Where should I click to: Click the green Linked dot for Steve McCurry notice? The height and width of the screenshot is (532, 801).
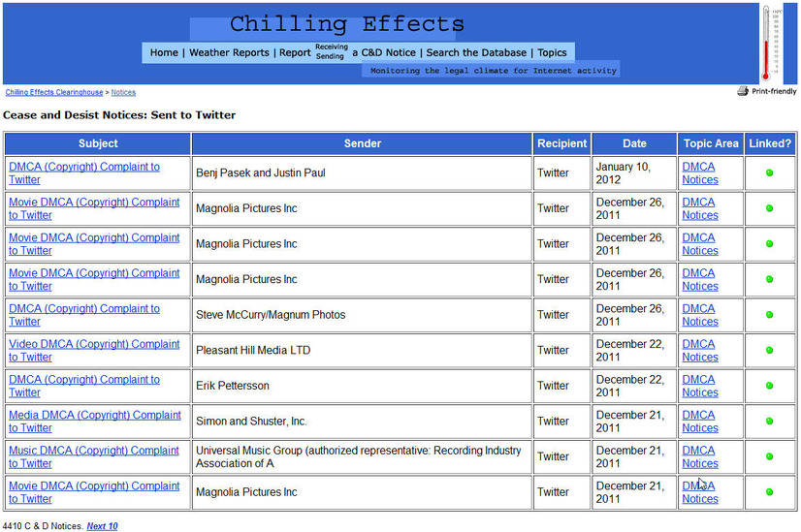(769, 315)
